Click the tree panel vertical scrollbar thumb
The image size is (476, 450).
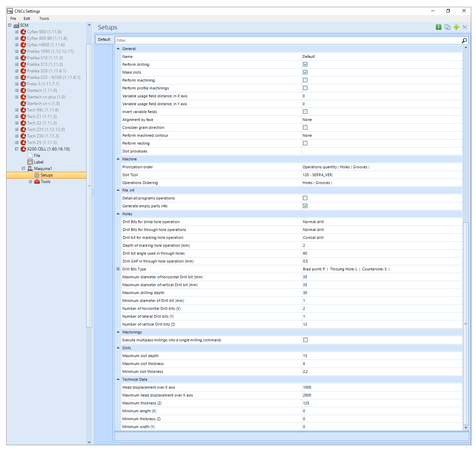pos(89,186)
